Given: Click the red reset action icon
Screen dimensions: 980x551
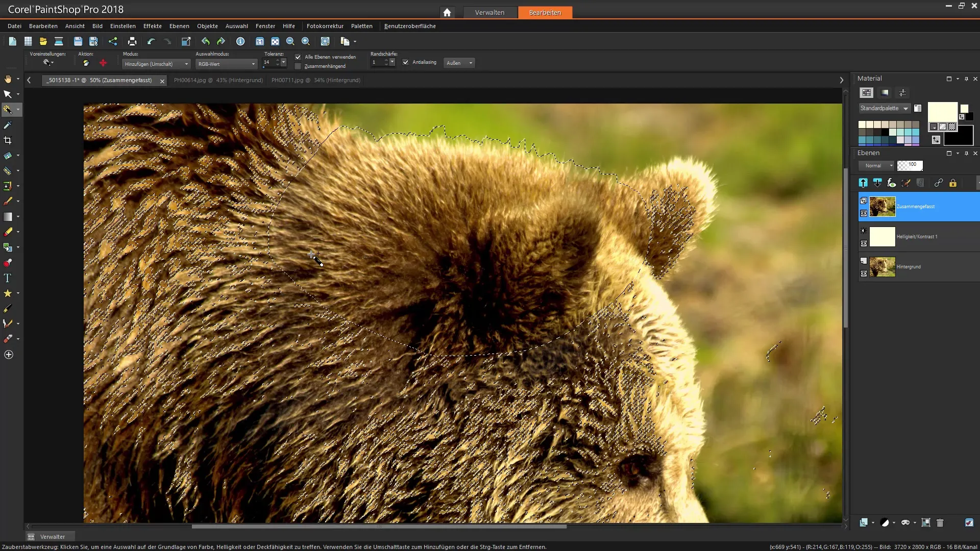Looking at the screenshot, I should [x=103, y=63].
